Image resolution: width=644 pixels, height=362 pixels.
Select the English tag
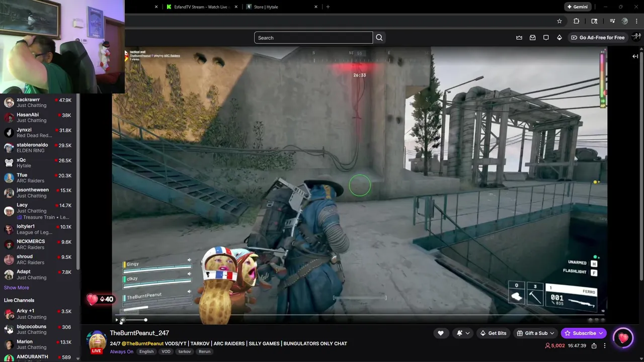click(146, 351)
